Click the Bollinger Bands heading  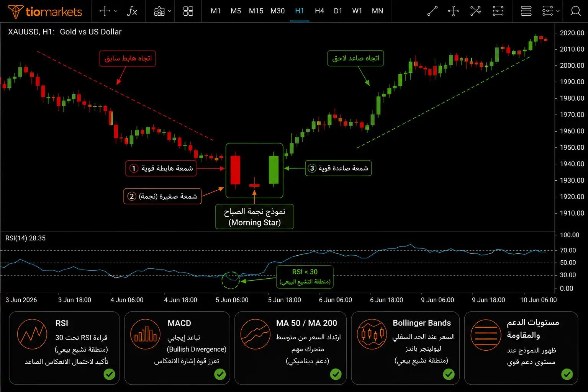pos(422,323)
